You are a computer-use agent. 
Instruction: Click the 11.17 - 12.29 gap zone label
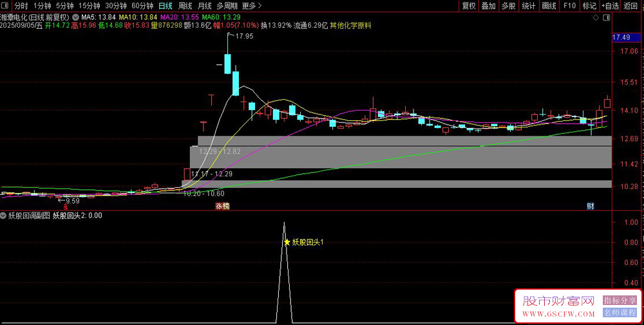[x=212, y=174]
